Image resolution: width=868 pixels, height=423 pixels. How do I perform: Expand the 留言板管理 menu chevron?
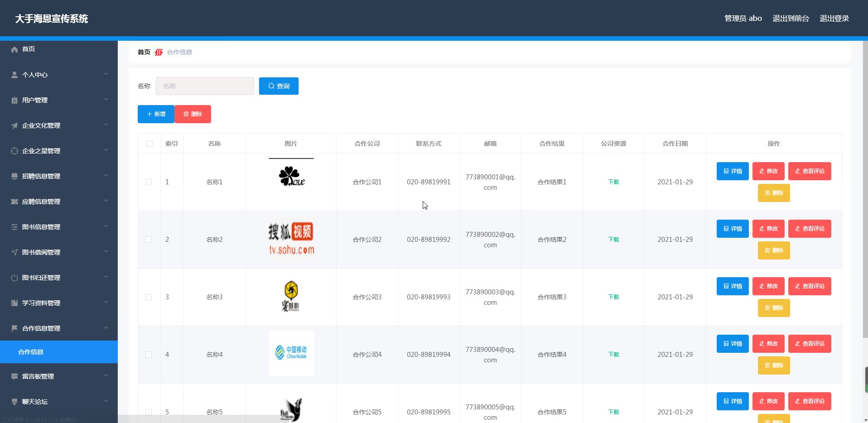(106, 375)
